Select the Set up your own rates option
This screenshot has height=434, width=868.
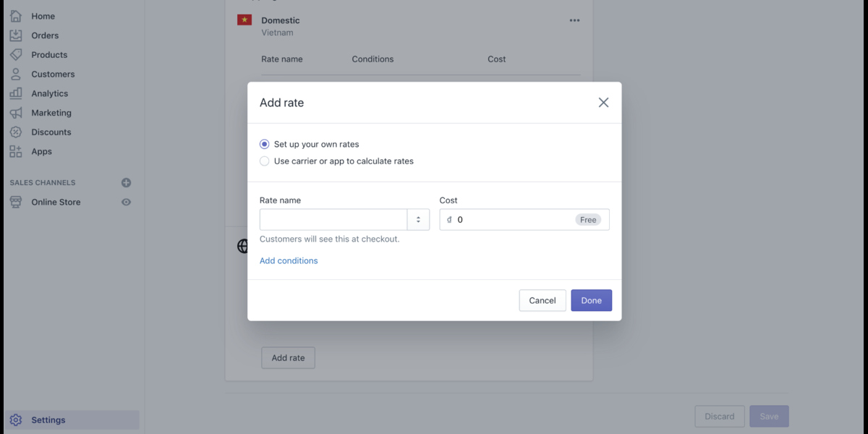point(264,144)
